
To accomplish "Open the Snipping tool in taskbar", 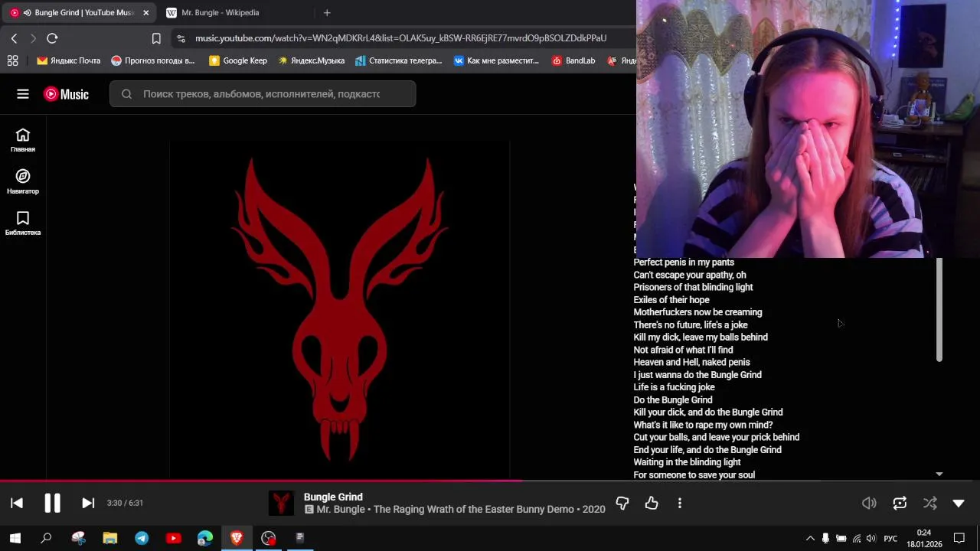I will (x=78, y=538).
